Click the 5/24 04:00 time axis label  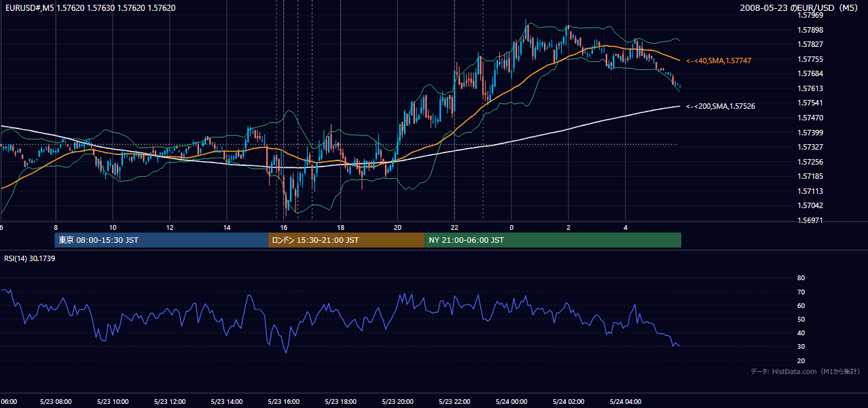click(626, 401)
